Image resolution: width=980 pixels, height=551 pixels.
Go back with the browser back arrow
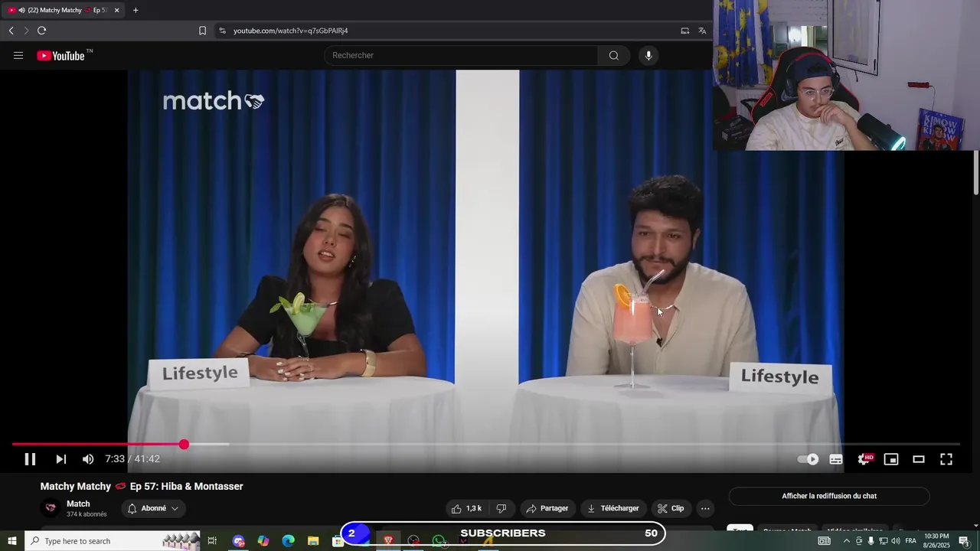point(11,31)
